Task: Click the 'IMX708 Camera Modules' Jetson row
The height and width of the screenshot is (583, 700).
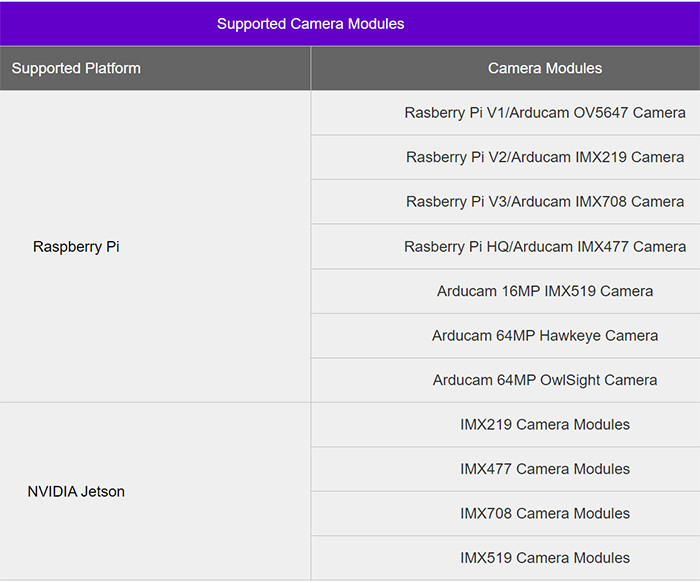Action: [x=545, y=513]
